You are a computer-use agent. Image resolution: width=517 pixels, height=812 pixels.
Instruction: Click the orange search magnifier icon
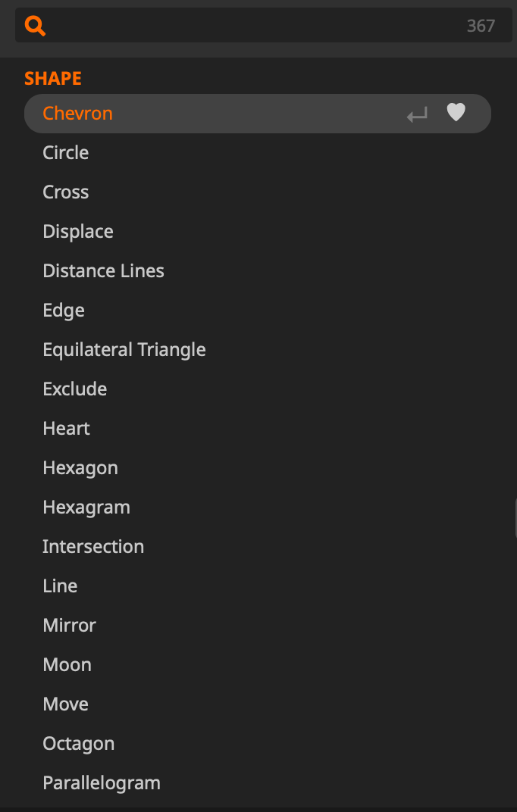pyautogui.click(x=35, y=26)
